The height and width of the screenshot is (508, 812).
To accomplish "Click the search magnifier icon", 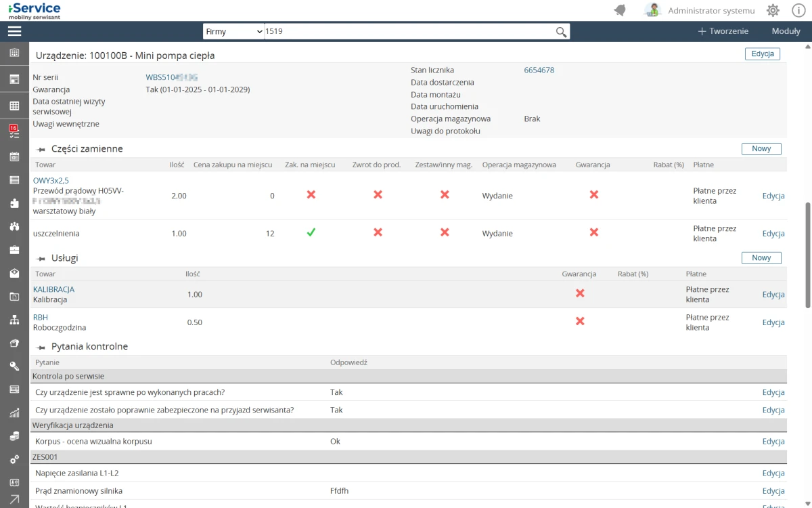I will [561, 32].
